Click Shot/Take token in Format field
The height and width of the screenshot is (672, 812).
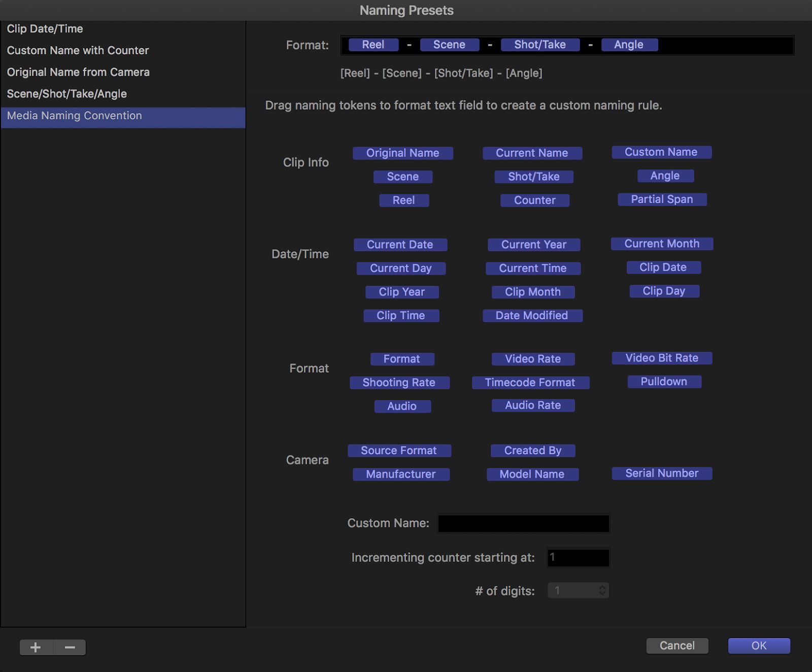[x=540, y=45]
